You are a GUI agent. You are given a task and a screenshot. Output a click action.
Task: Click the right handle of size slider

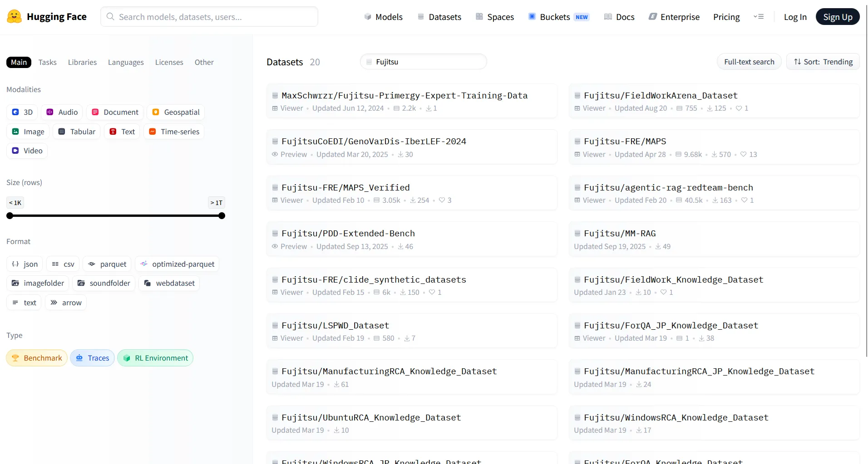[x=222, y=216]
